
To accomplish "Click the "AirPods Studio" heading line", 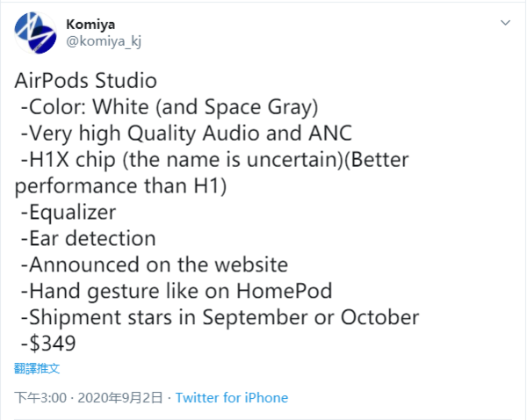I will click(x=85, y=82).
